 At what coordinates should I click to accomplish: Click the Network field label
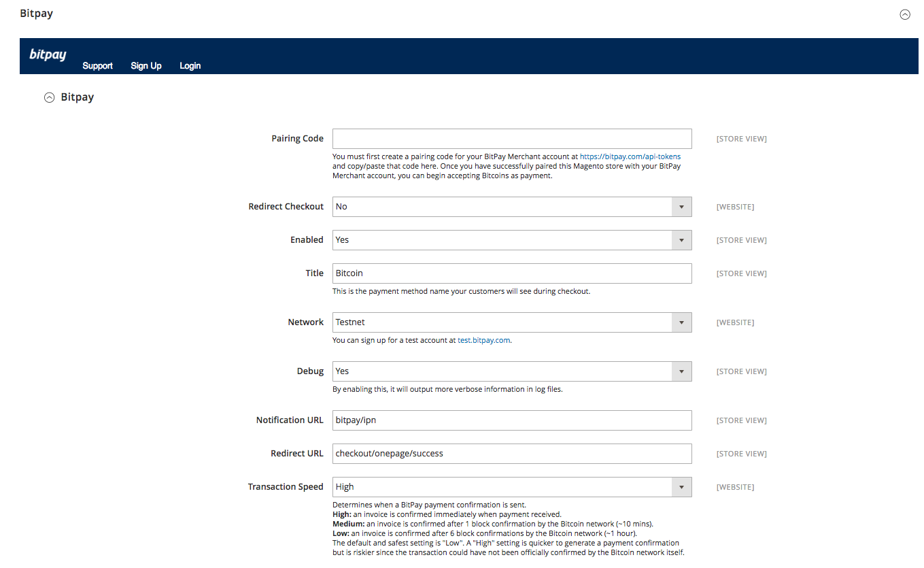306,322
